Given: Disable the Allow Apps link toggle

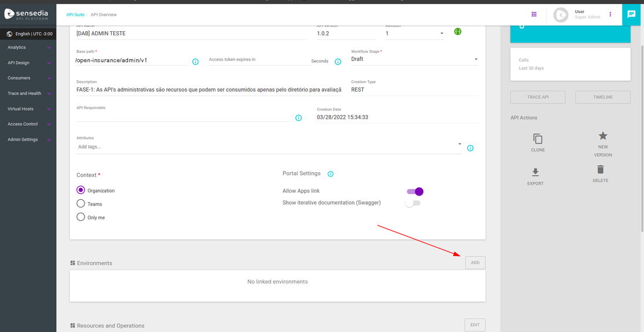Looking at the screenshot, I should click(x=415, y=192).
